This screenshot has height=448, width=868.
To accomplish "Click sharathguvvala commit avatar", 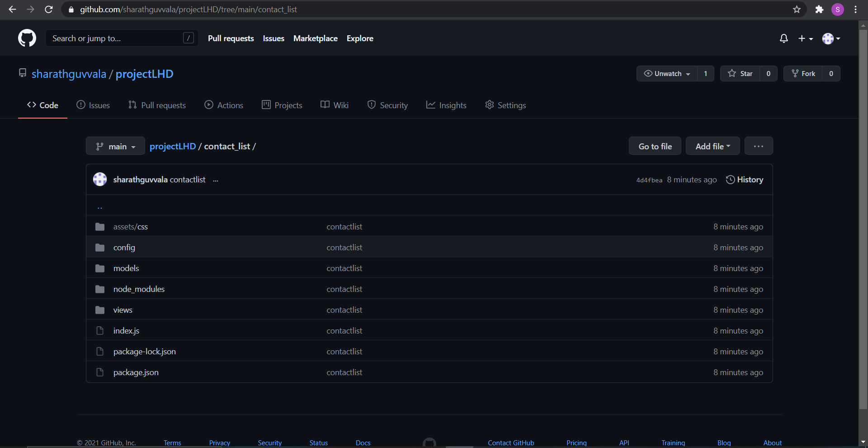I will coord(100,179).
